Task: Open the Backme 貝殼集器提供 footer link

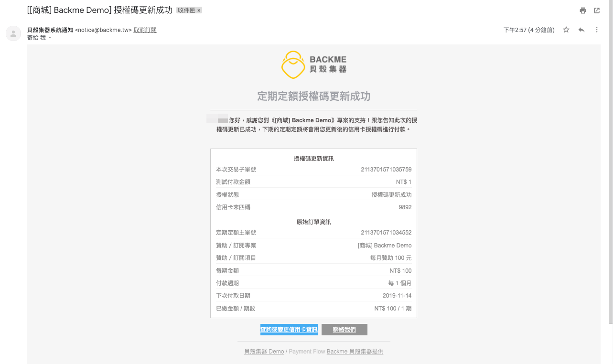Action: (x=355, y=352)
